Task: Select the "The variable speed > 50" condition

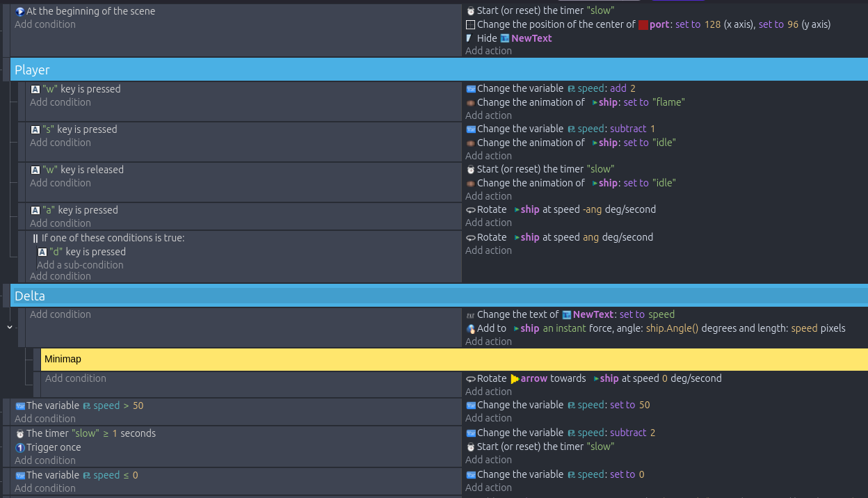Action: coord(84,405)
